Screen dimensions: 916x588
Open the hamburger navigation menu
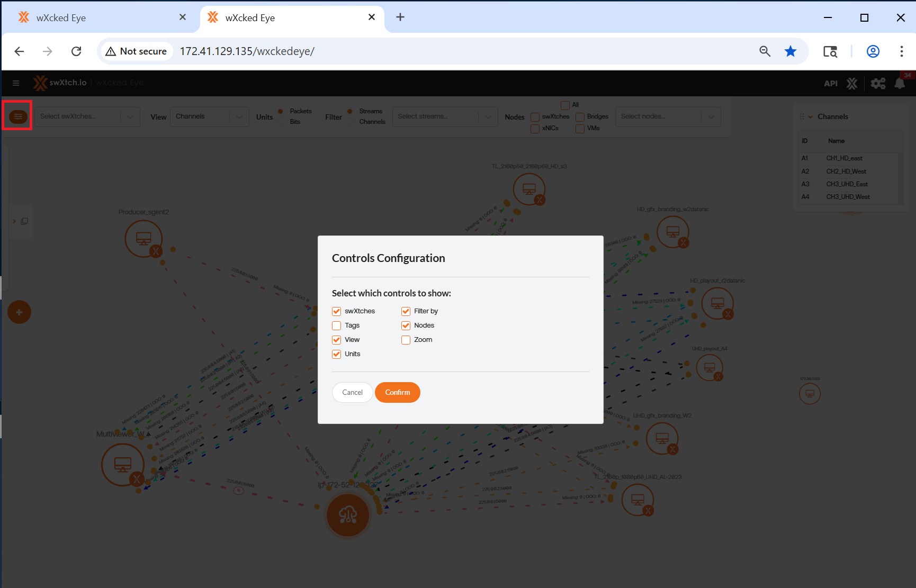(16, 83)
